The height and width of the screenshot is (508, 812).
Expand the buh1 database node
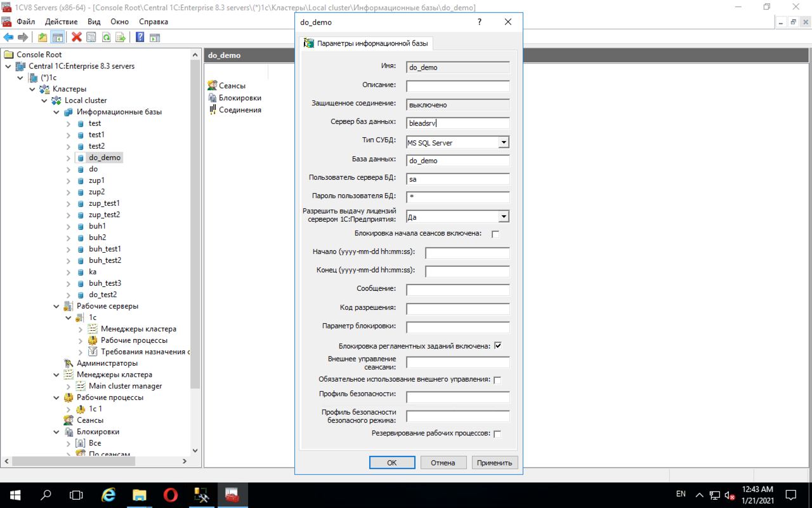69,226
